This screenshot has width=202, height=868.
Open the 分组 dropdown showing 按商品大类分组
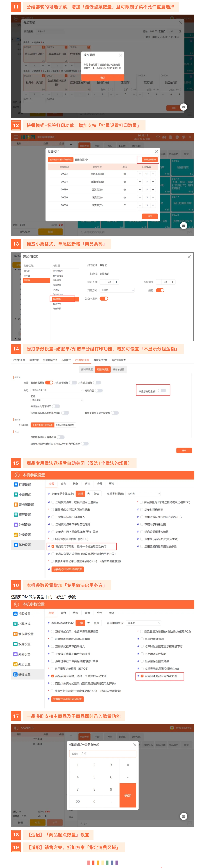click(x=57, y=390)
